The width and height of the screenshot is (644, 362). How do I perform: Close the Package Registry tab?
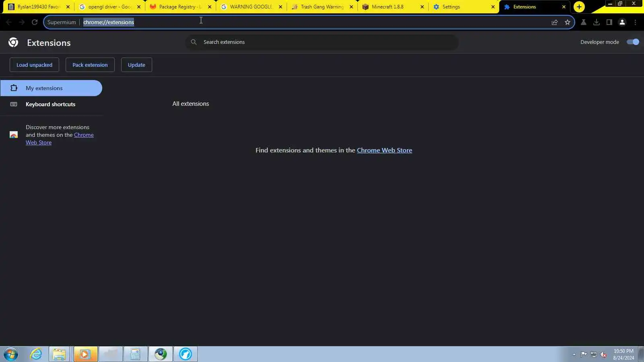click(210, 7)
